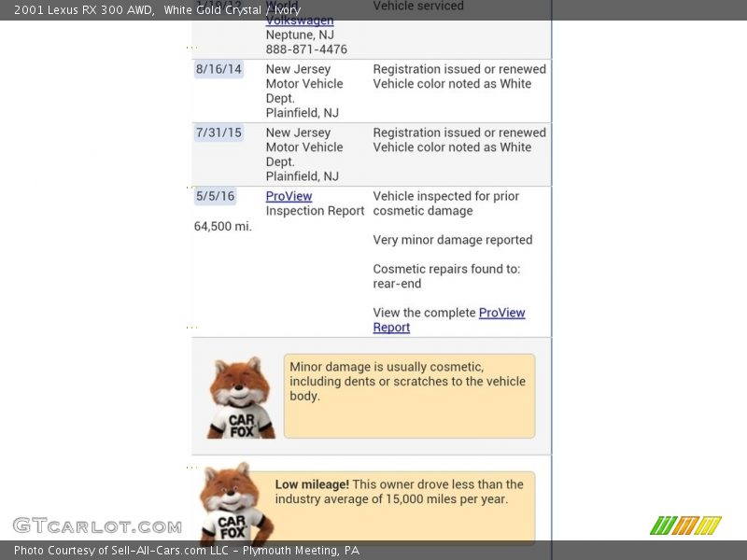Click 'Vehicle inspected for prior cosmetic damage'
Screen dimensions: 747x560
pyautogui.click(x=446, y=203)
